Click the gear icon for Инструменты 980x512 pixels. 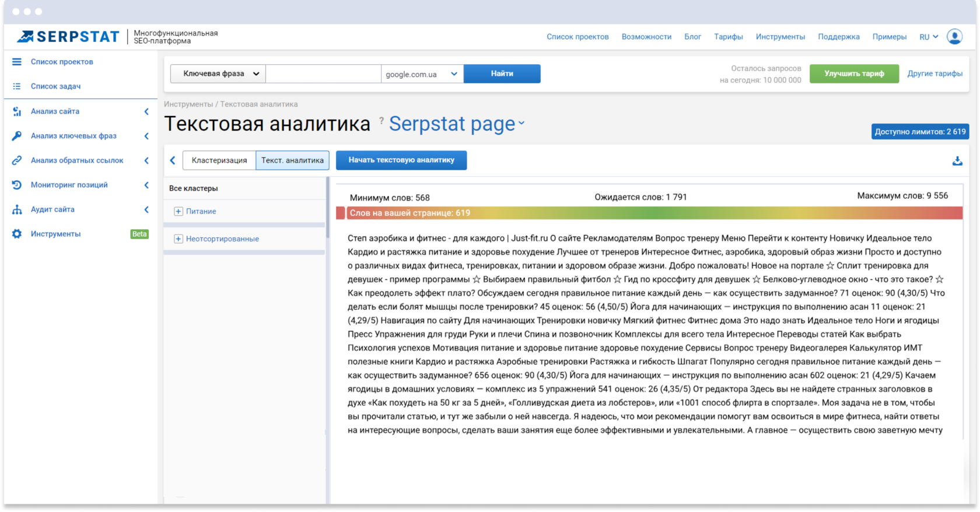click(x=17, y=234)
